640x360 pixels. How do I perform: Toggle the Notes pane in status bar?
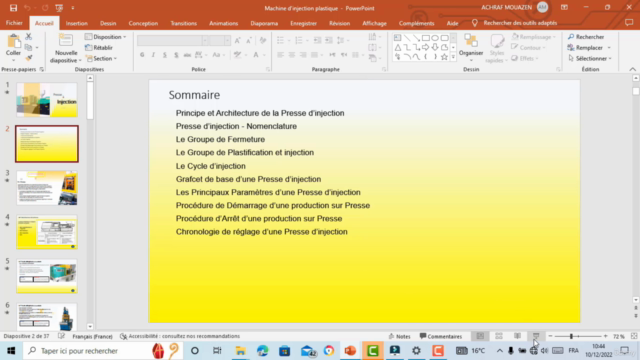tap(400, 336)
